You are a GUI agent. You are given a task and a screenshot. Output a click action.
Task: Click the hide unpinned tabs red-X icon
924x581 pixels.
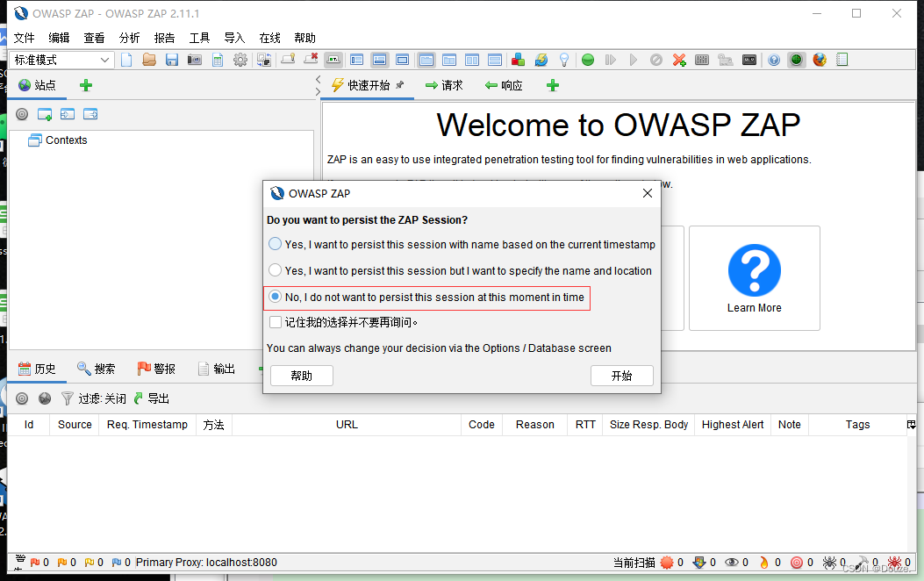tap(311, 59)
